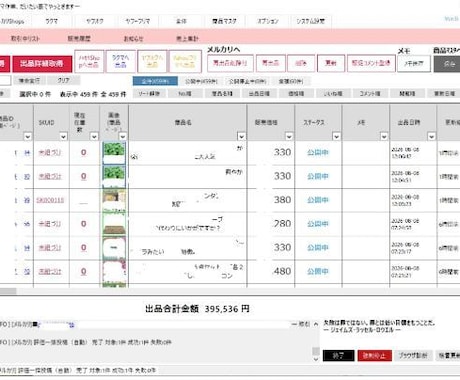The width and height of the screenshot is (460, 380).
Task: Click the メルカリShopへ出品 button
Action: click(x=89, y=61)
